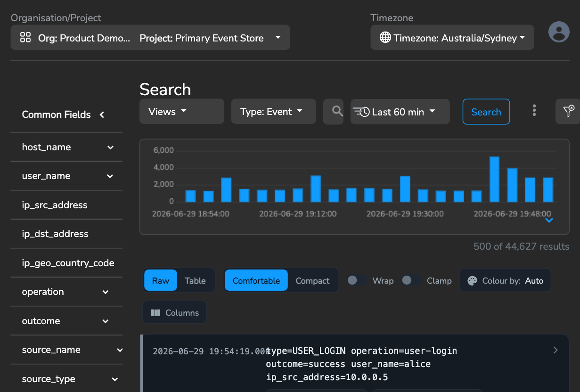Select Compact density
The image size is (580, 392).
click(x=312, y=281)
